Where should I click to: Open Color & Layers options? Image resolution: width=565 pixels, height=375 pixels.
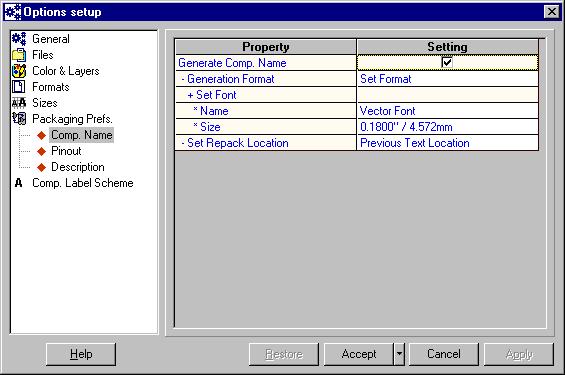tap(66, 71)
